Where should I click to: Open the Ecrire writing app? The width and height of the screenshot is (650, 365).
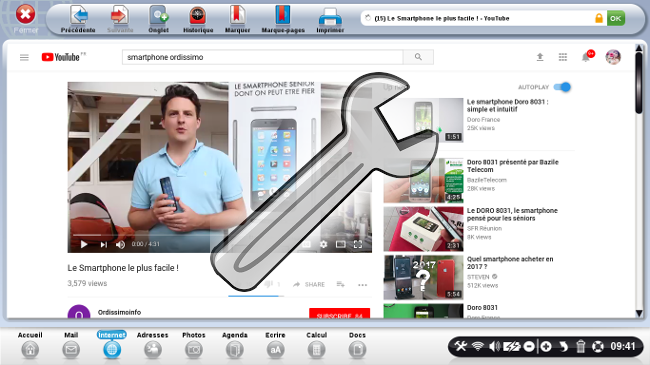click(x=275, y=345)
